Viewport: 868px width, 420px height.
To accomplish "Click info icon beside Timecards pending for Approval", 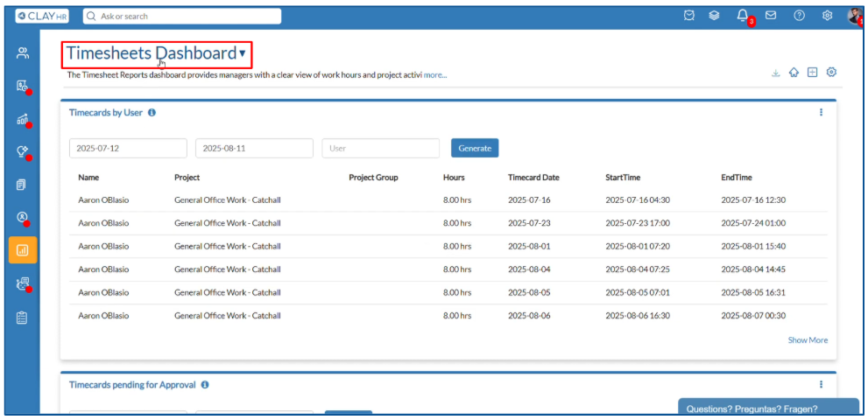I will [205, 385].
